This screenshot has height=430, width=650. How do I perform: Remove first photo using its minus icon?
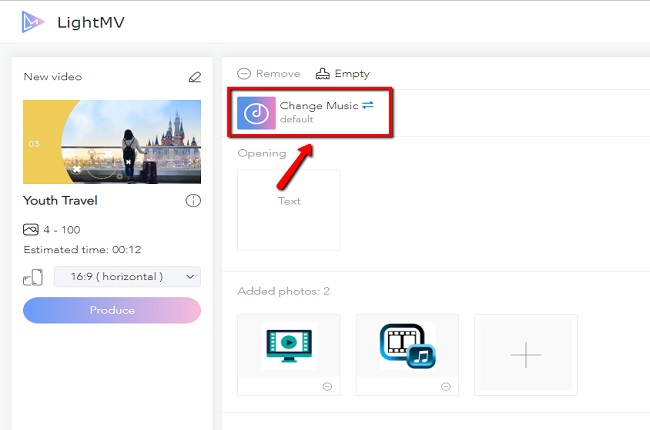[x=329, y=387]
